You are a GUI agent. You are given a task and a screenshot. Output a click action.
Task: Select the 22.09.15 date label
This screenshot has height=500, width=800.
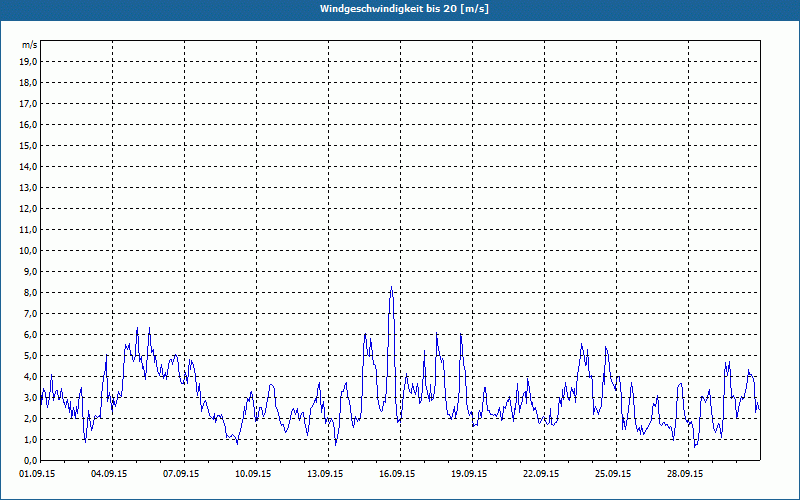click(541, 474)
